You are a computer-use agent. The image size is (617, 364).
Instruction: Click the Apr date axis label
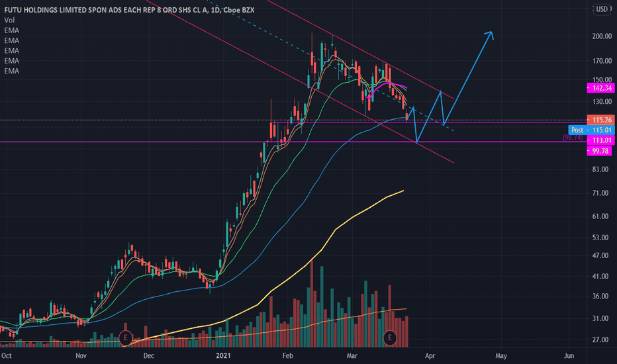tap(430, 356)
